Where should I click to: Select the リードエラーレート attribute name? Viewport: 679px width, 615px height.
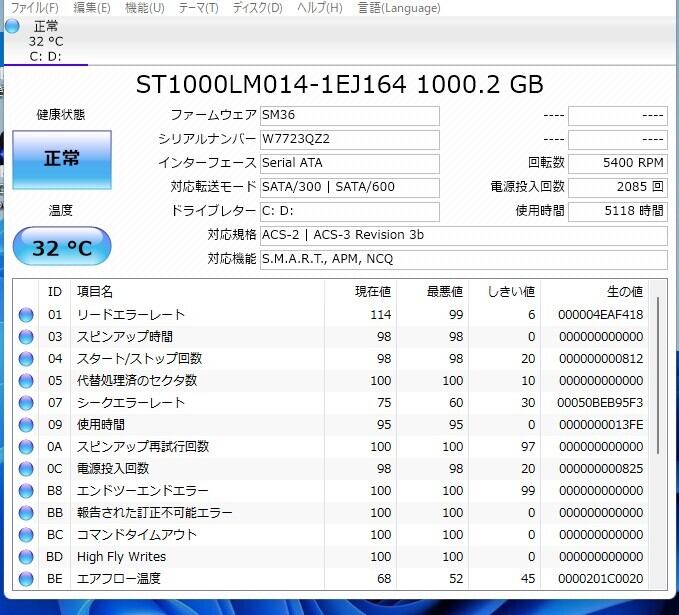click(x=130, y=315)
